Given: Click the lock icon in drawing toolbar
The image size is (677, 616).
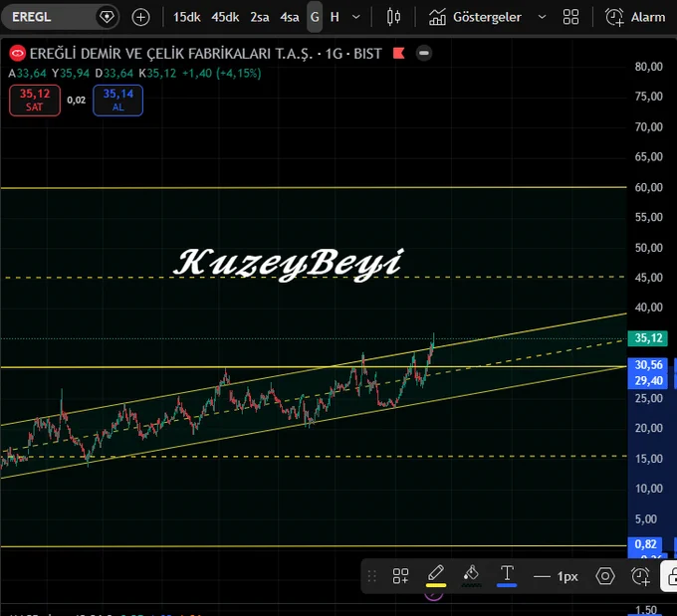Looking at the screenshot, I should click(x=671, y=576).
